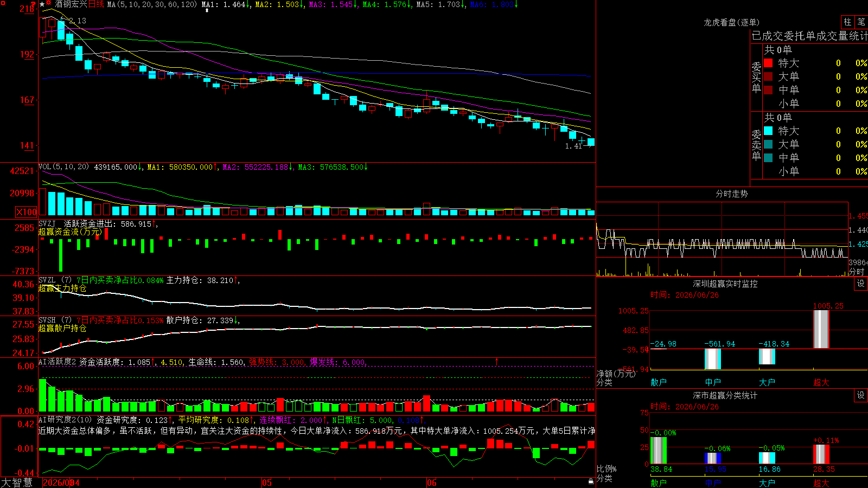Click the red 特大 swatch under 委买单
Image resolution: width=868 pixels, height=488 pixels.
(768, 63)
